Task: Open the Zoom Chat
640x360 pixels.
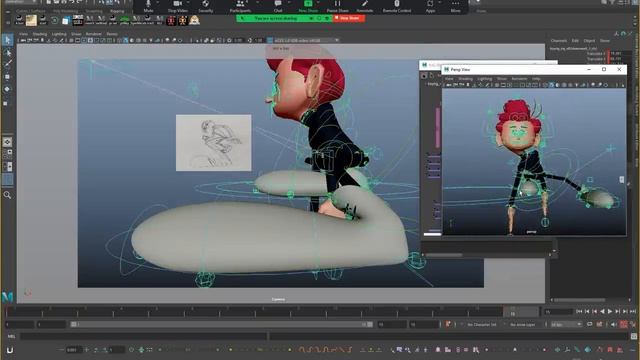Action: (x=278, y=6)
